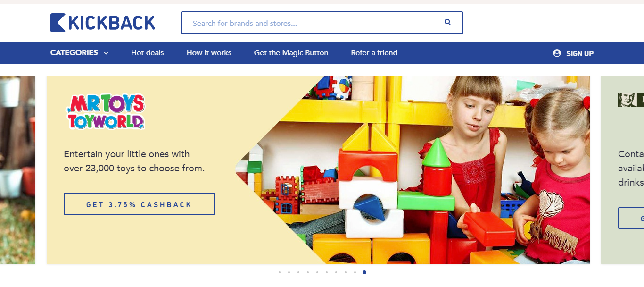644x287 pixels.
Task: Click the magnifying glass search icon
Action: click(x=447, y=22)
